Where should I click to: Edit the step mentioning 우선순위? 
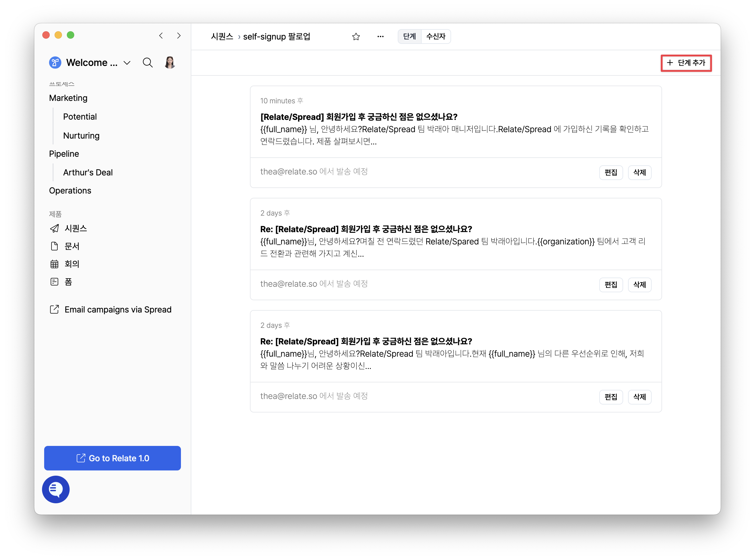[x=611, y=397]
